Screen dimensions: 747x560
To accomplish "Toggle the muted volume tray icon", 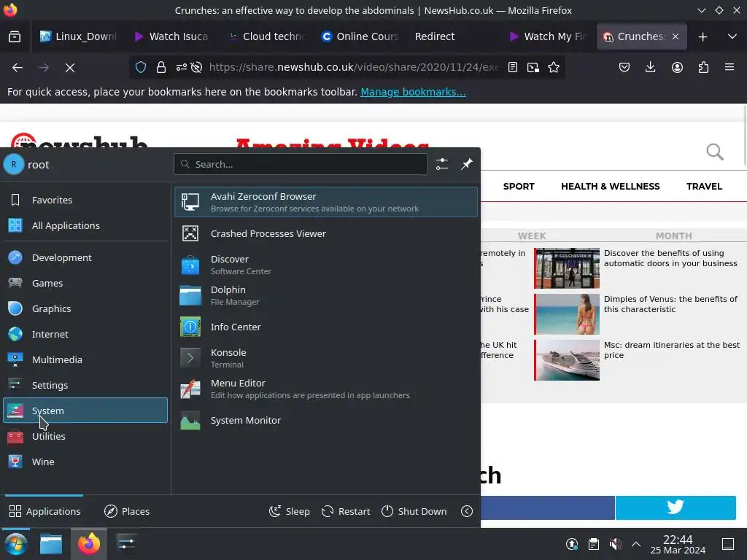I will 615,544.
